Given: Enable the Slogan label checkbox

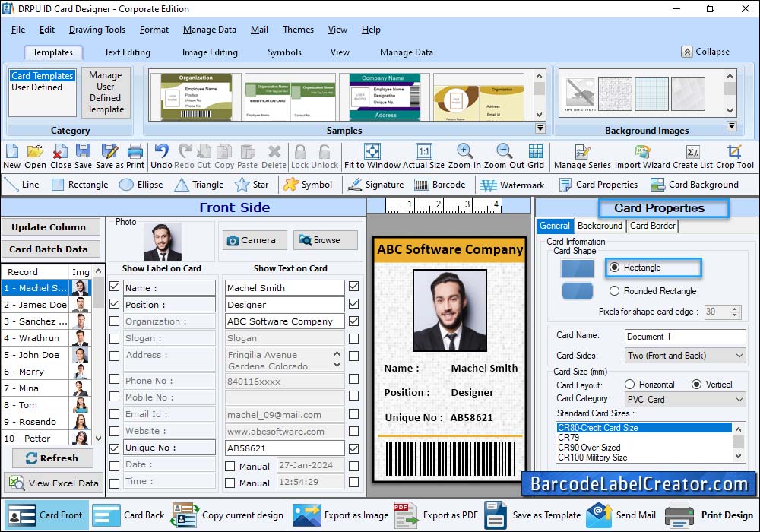Looking at the screenshot, I should coord(115,338).
